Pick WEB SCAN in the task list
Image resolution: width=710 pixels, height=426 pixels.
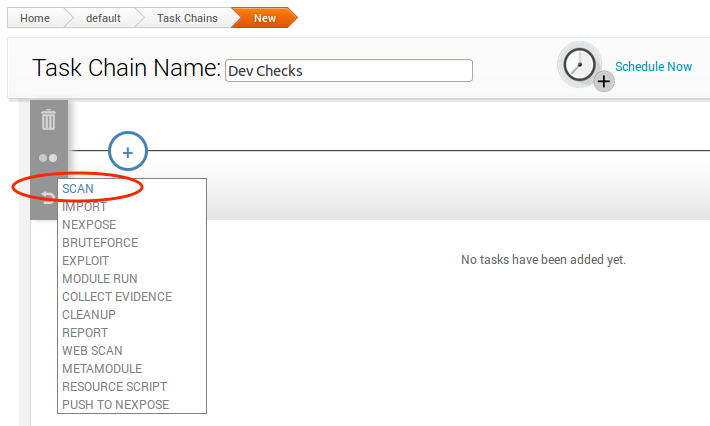click(92, 351)
